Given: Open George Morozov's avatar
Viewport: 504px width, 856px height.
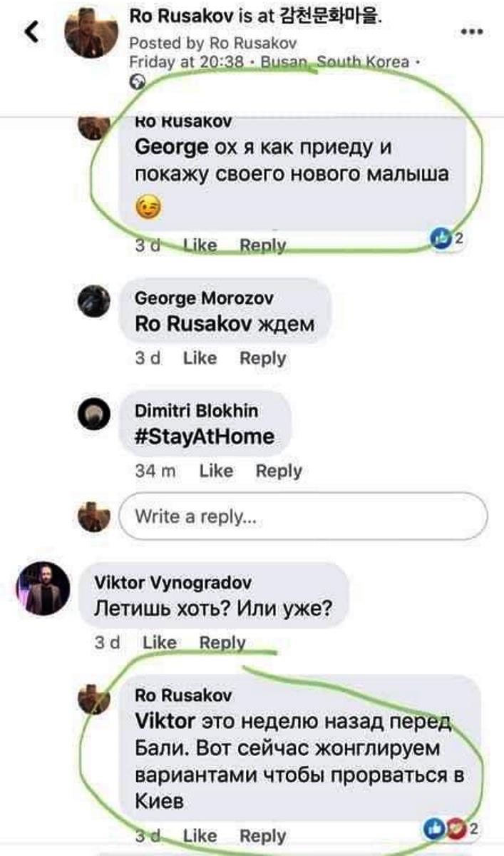Looking at the screenshot, I should point(93,300).
